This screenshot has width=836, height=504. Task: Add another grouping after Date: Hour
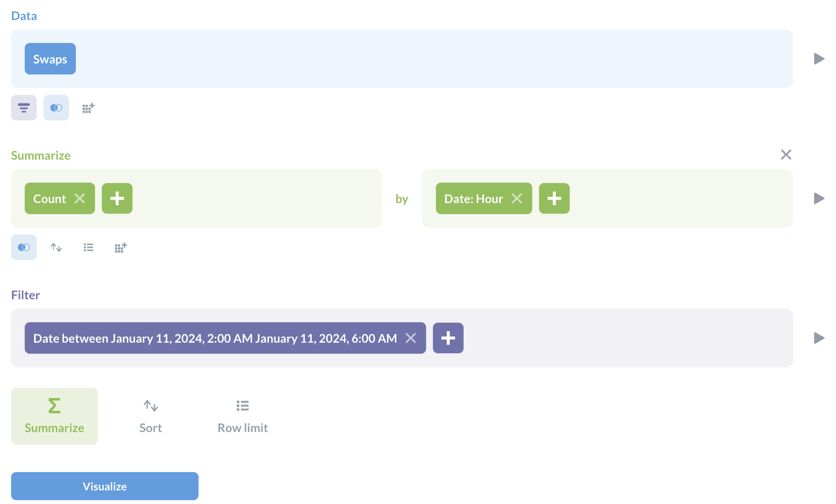pyautogui.click(x=554, y=198)
